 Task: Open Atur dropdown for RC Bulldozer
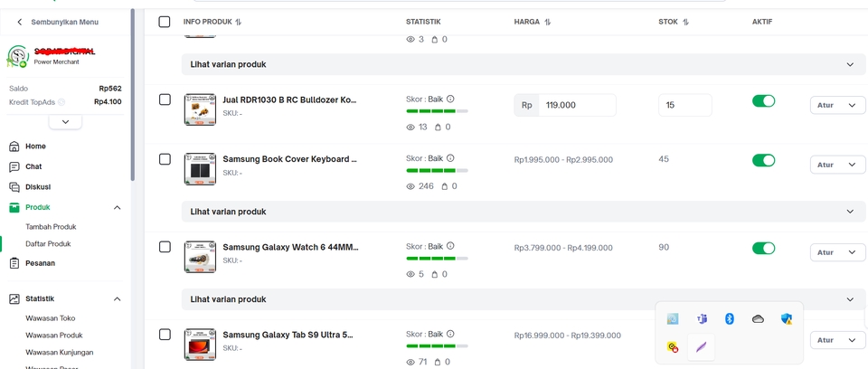pyautogui.click(x=837, y=105)
